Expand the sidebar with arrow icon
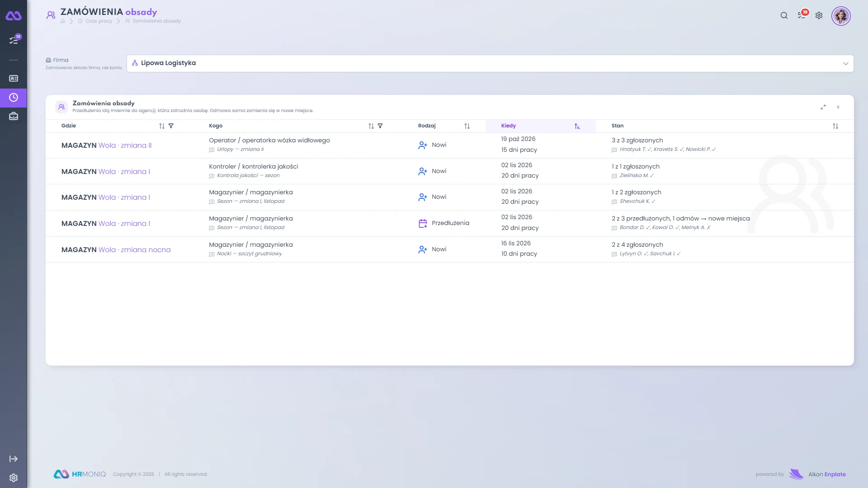The height and width of the screenshot is (488, 868). point(14,459)
